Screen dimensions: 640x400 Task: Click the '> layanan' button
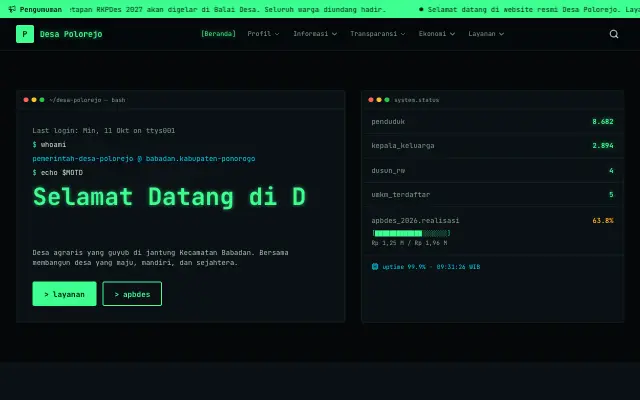click(64, 293)
